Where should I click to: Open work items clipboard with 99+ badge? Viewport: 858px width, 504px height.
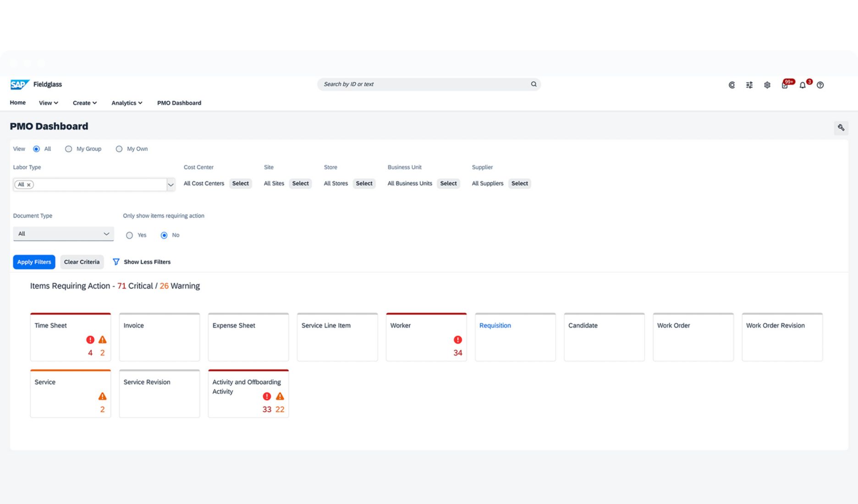[785, 85]
